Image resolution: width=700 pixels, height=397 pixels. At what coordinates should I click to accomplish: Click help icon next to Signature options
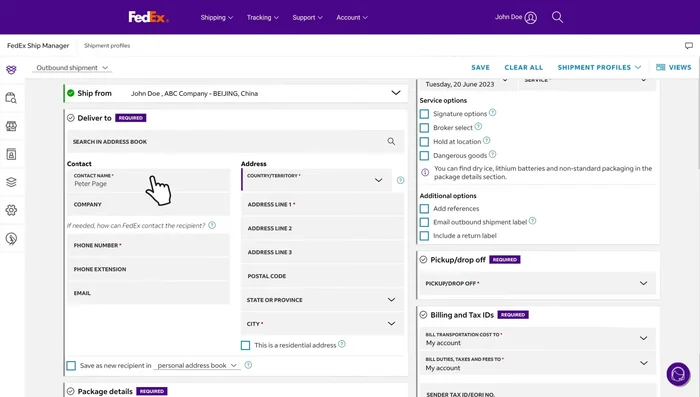[x=492, y=113]
